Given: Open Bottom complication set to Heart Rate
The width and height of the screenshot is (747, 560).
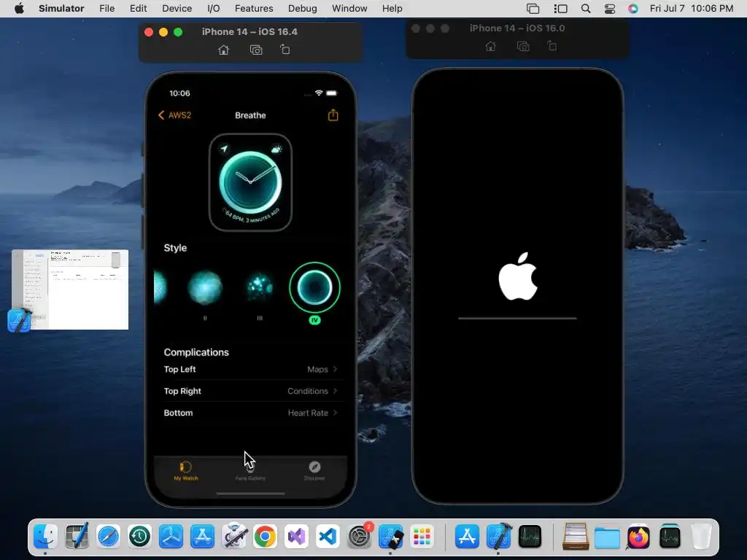Looking at the screenshot, I should tap(251, 413).
